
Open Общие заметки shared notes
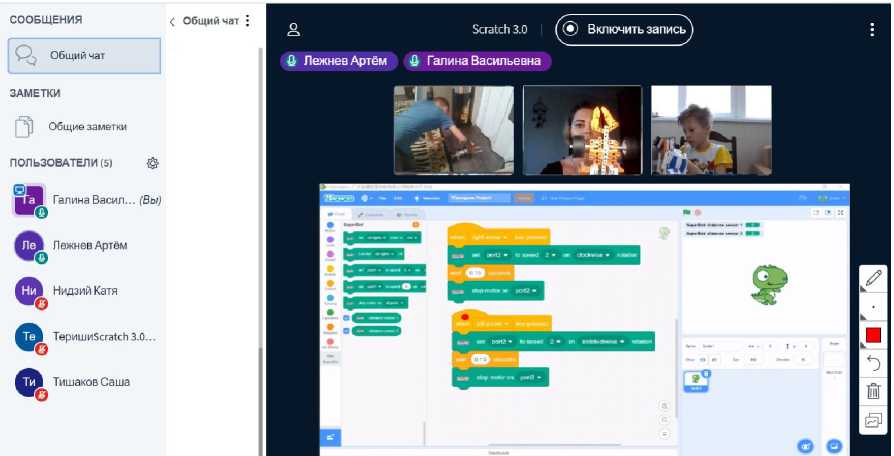tap(84, 127)
